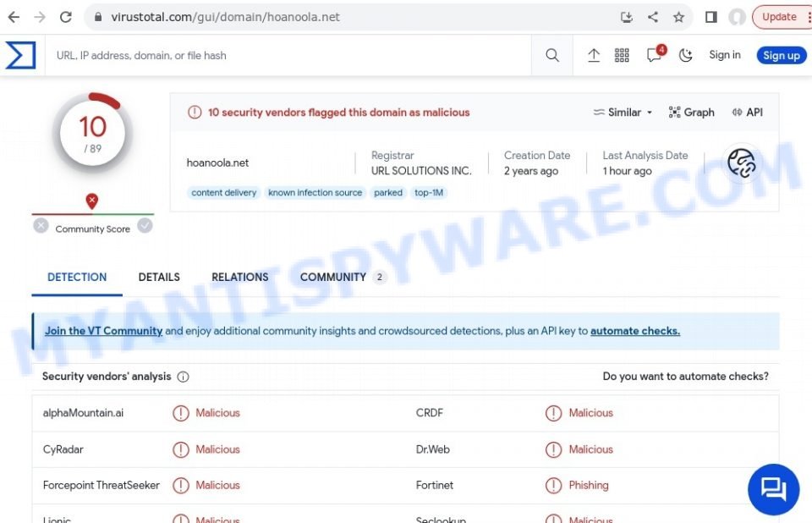Switch to the DETECTION tab
812x523 pixels.
click(x=77, y=278)
